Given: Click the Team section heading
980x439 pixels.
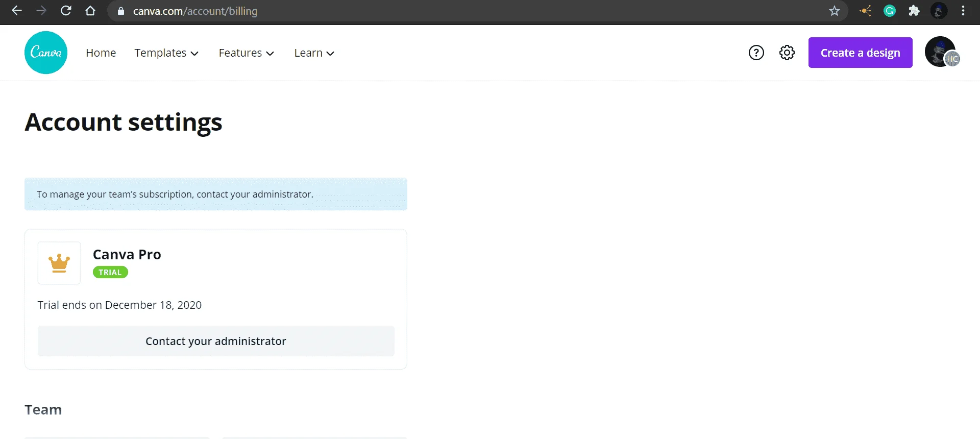Looking at the screenshot, I should pos(43,409).
